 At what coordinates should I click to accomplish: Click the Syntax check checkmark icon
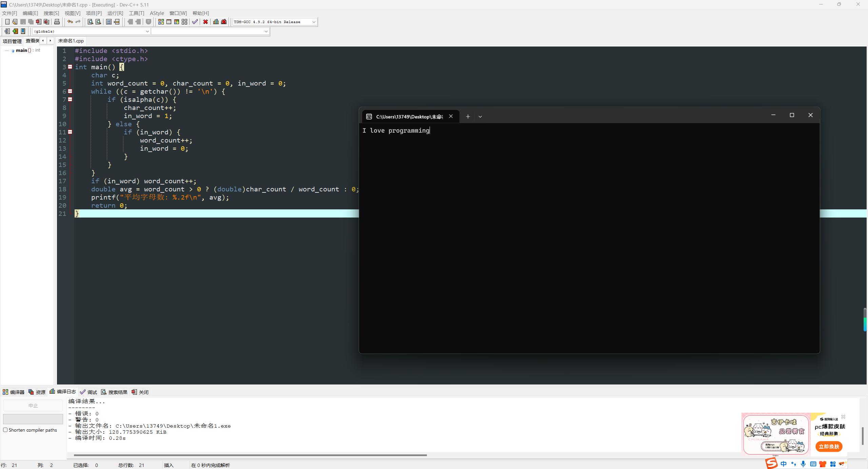pyautogui.click(x=195, y=22)
